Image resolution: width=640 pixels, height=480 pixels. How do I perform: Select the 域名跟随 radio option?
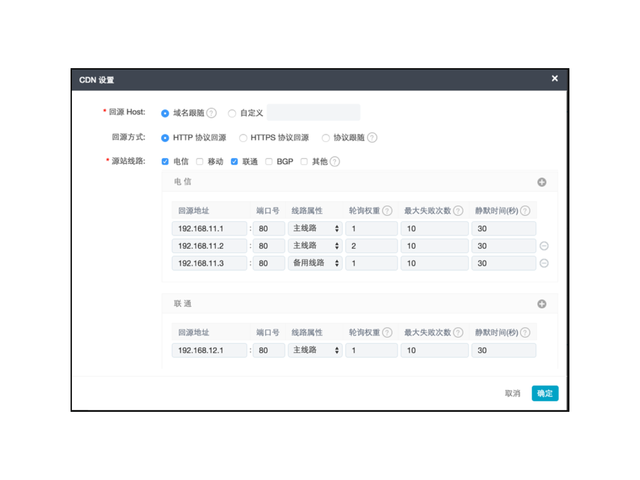165,113
